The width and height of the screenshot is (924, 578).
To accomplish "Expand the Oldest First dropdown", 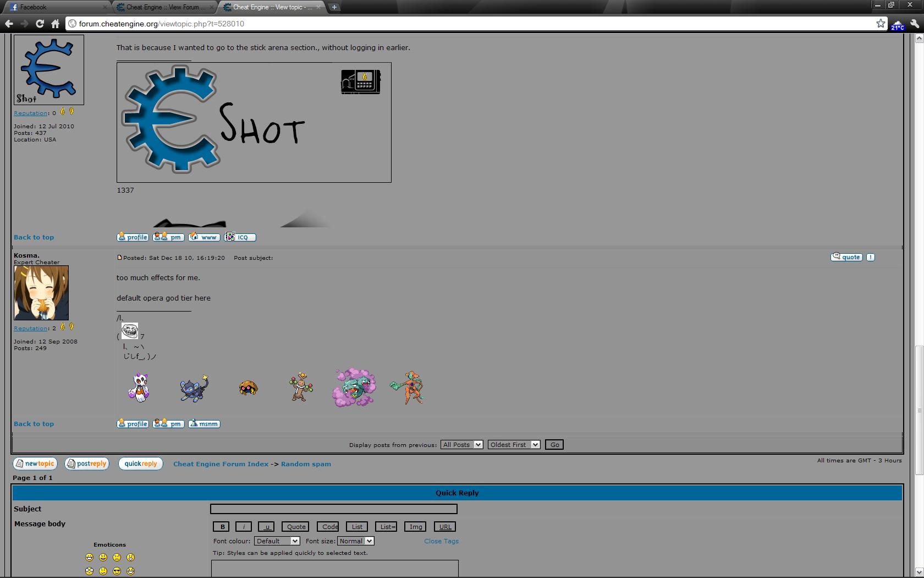I will pyautogui.click(x=514, y=445).
